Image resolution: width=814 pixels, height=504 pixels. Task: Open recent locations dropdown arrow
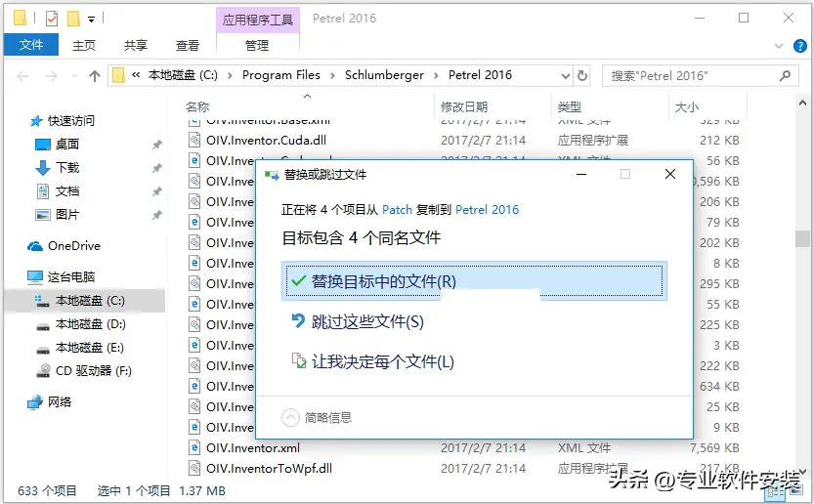point(74,76)
